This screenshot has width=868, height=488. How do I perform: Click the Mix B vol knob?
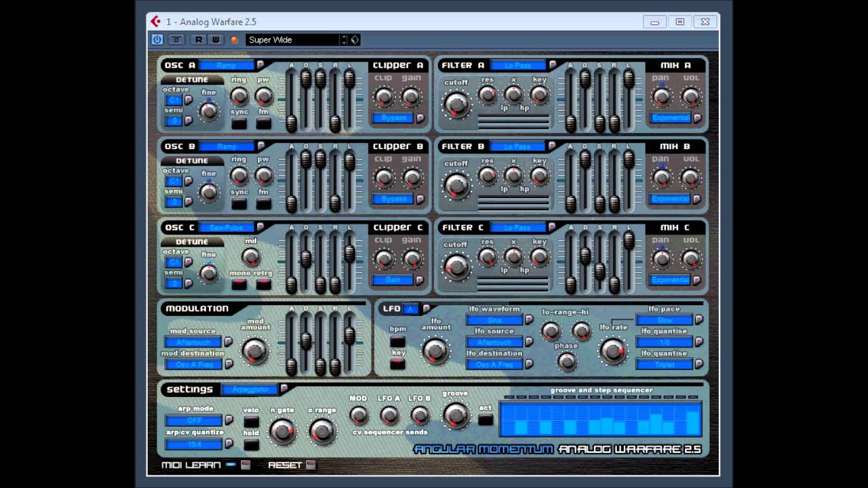click(690, 178)
